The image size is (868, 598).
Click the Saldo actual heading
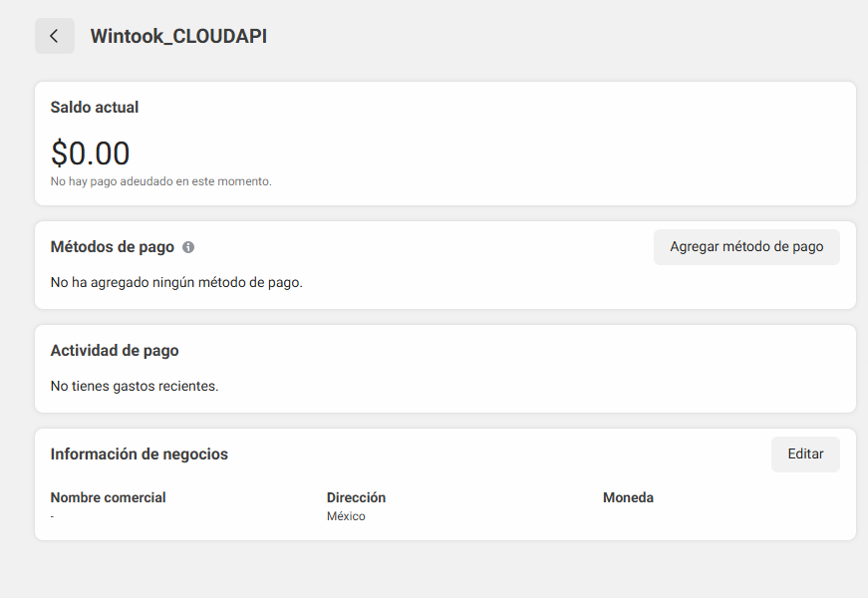(x=95, y=108)
